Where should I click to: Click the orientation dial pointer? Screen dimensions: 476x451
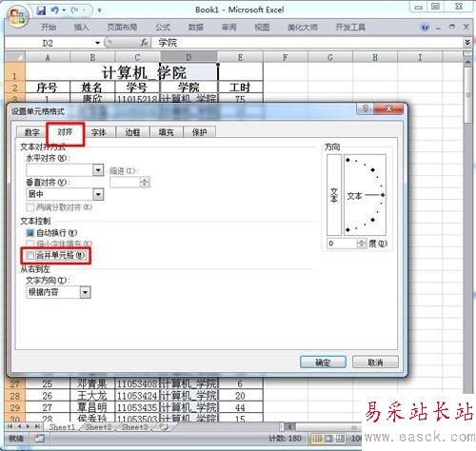383,195
